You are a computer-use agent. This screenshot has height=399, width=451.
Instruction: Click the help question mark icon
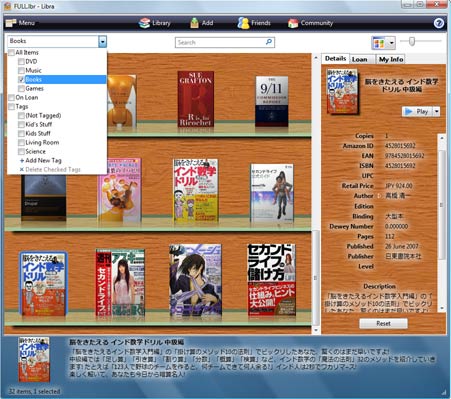point(439,23)
